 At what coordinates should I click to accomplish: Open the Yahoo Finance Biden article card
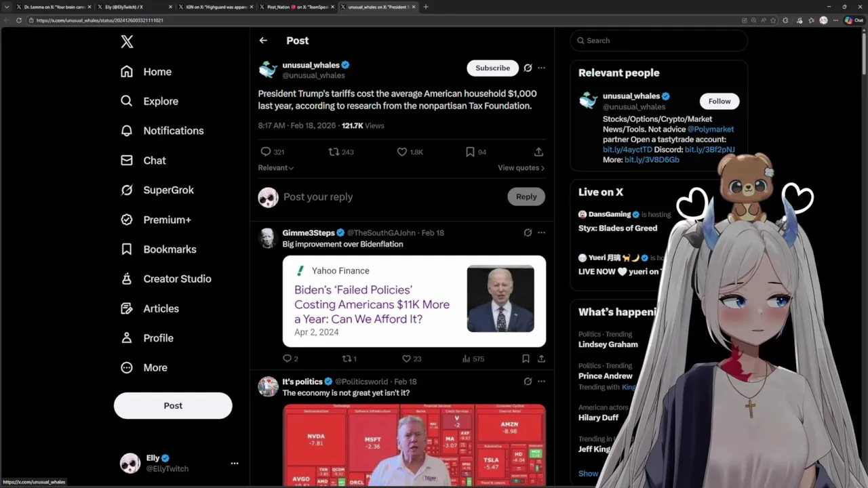[414, 301]
